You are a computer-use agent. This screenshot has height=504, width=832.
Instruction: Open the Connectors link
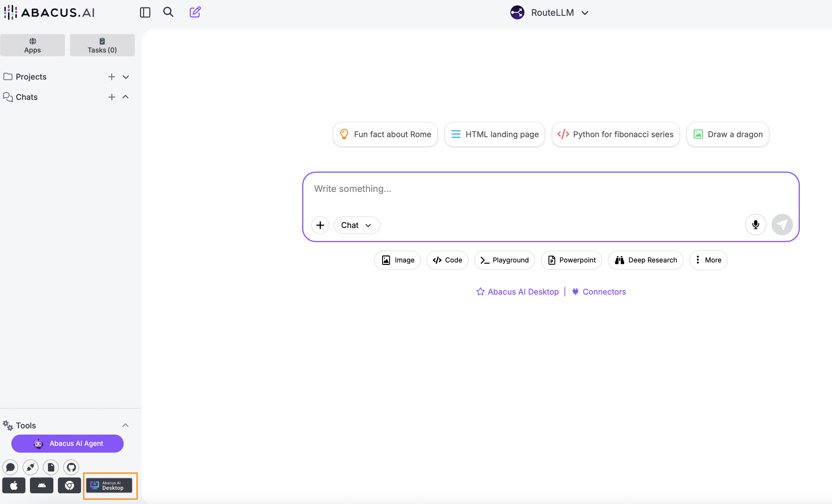[604, 292]
